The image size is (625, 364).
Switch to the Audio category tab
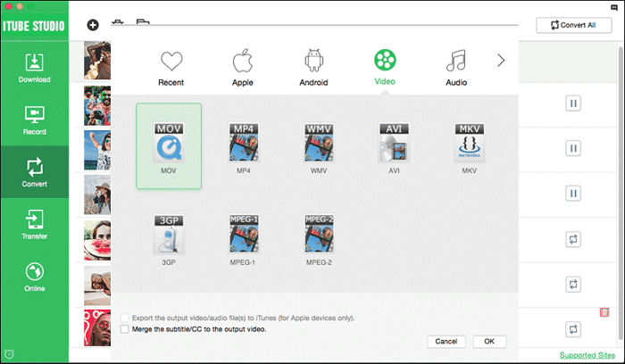pos(456,68)
